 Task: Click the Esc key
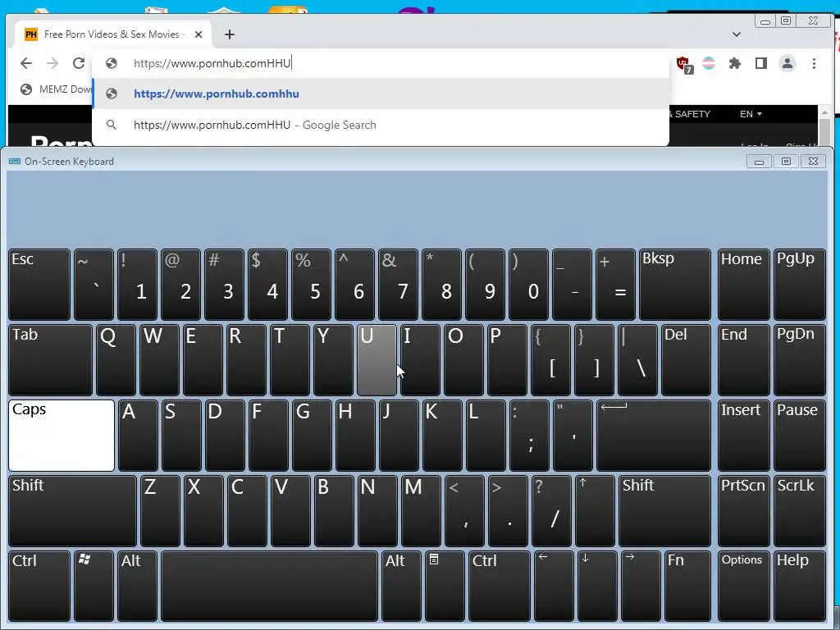(x=39, y=285)
